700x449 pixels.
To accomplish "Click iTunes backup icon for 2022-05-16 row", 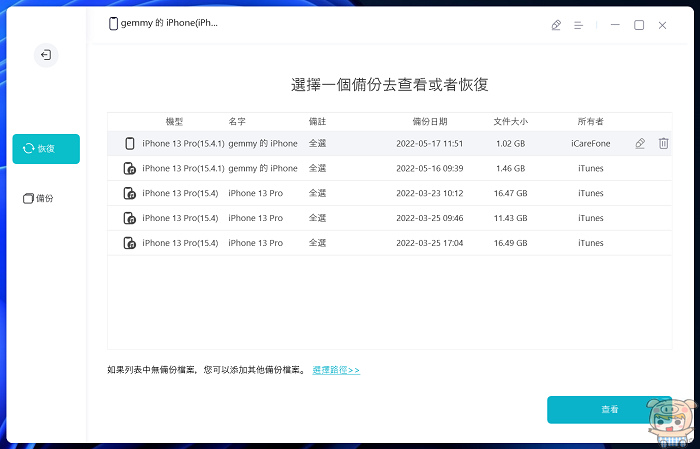I will click(129, 168).
